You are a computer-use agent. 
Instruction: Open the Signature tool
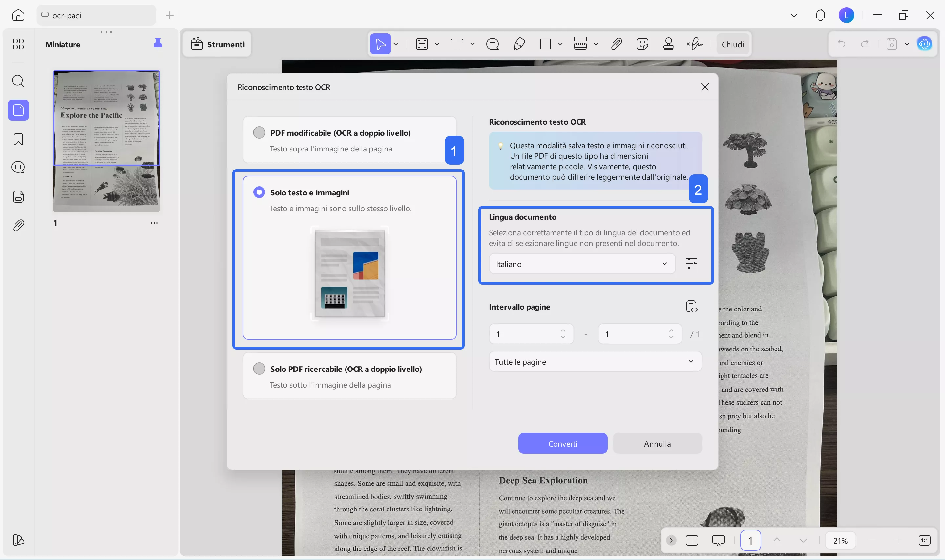(x=695, y=44)
